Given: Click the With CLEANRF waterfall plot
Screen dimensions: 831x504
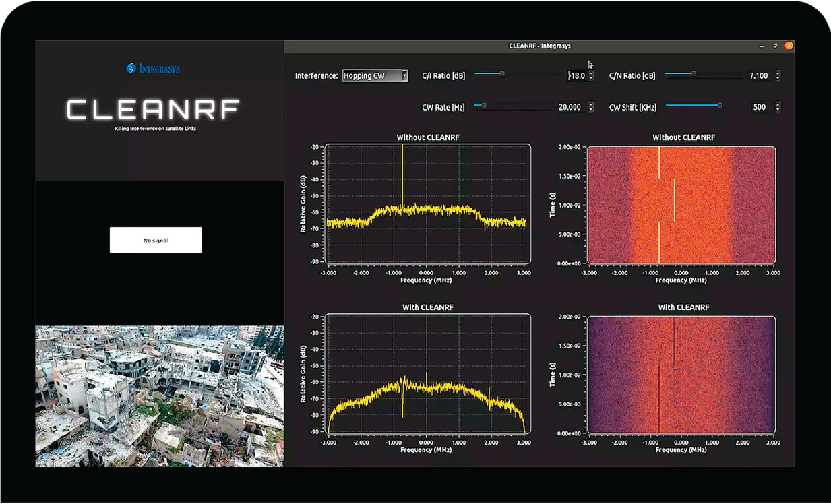Looking at the screenshot, I should [681, 375].
